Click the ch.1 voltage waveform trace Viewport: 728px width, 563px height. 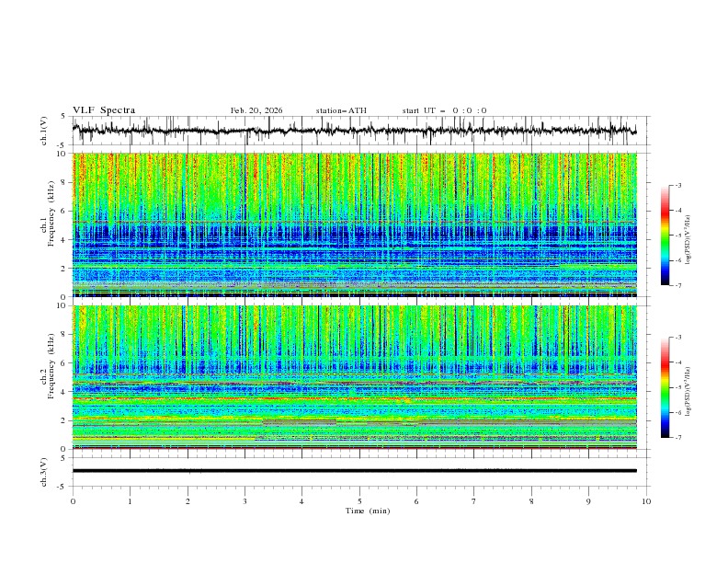tap(354, 131)
